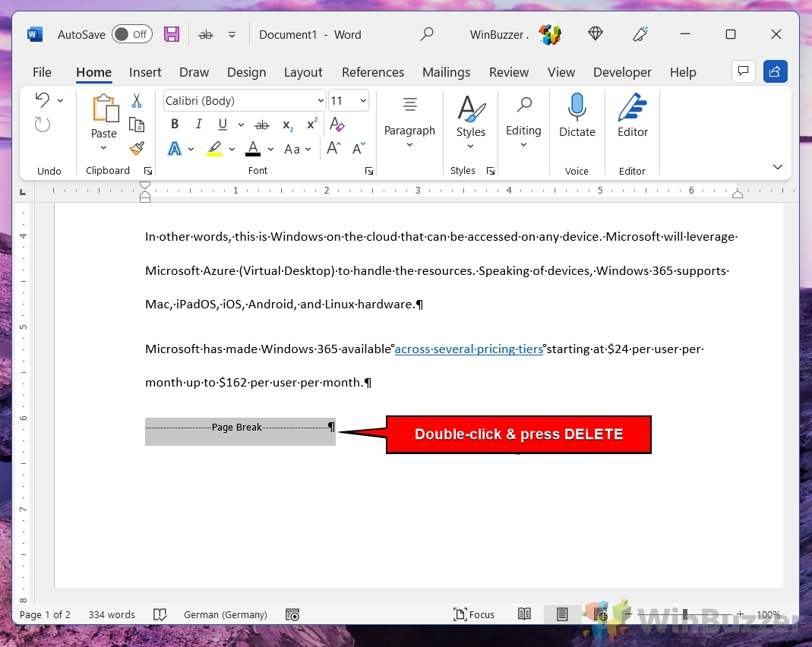The width and height of the screenshot is (812, 647).
Task: Toggle Superscript formatting
Action: (x=311, y=125)
